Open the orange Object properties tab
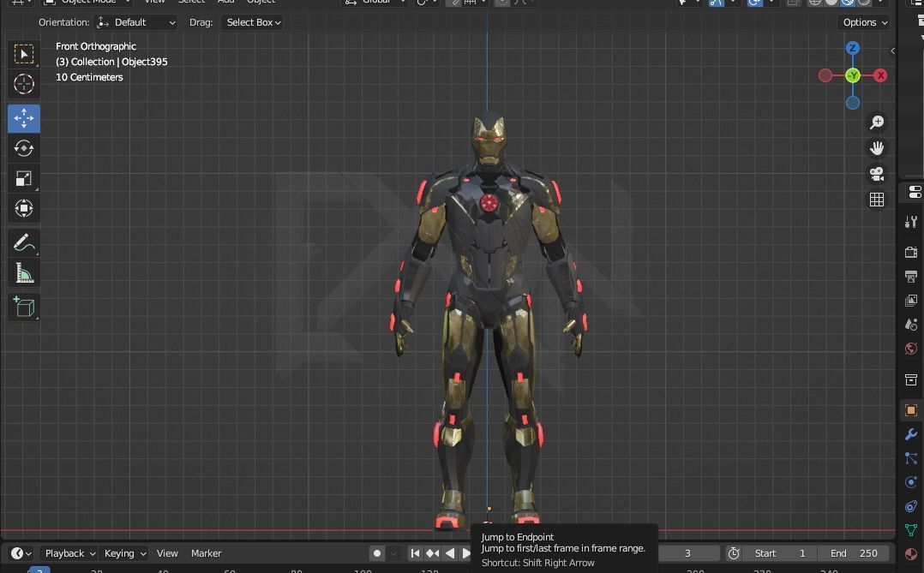This screenshot has width=924, height=573. click(x=911, y=410)
